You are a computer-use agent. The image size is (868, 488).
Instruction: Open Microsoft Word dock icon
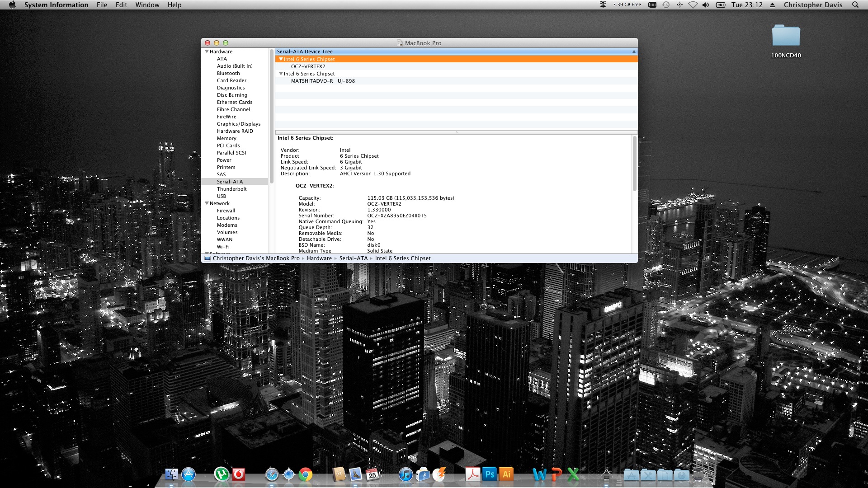[539, 474]
